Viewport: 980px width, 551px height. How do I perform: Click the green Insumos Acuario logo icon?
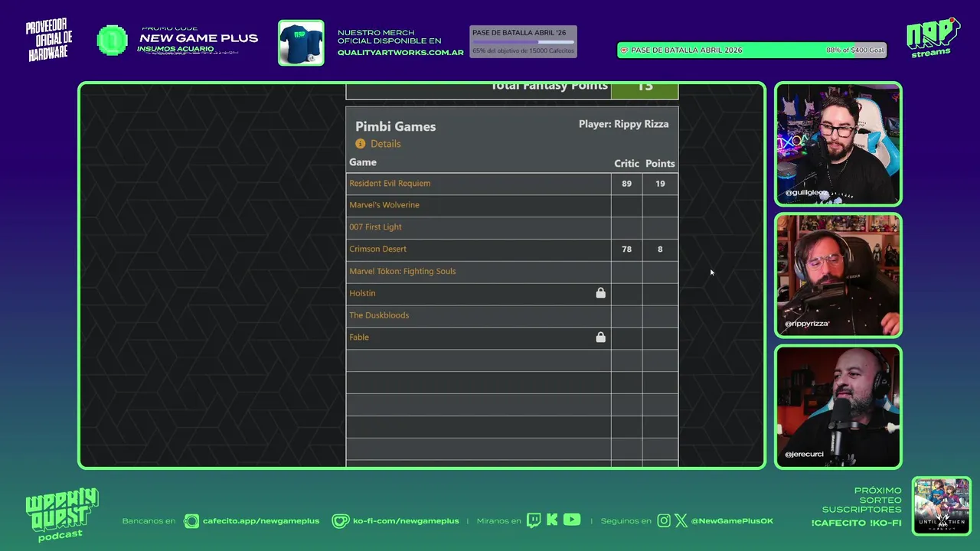tap(113, 41)
